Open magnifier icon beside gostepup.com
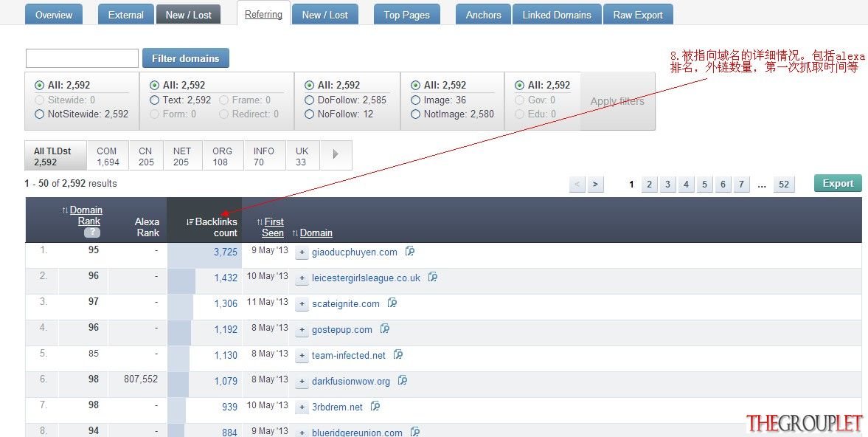This screenshot has width=868, height=437. (x=385, y=329)
